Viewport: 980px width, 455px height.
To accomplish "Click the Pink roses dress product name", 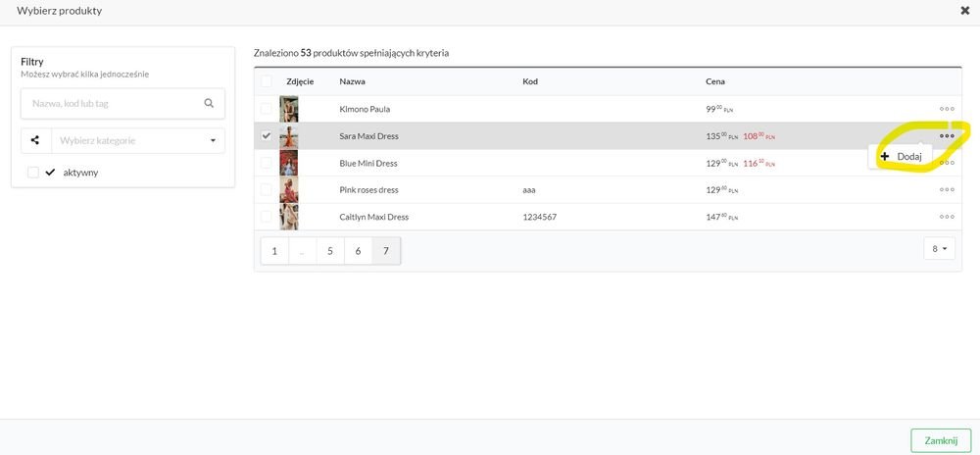I will click(368, 189).
